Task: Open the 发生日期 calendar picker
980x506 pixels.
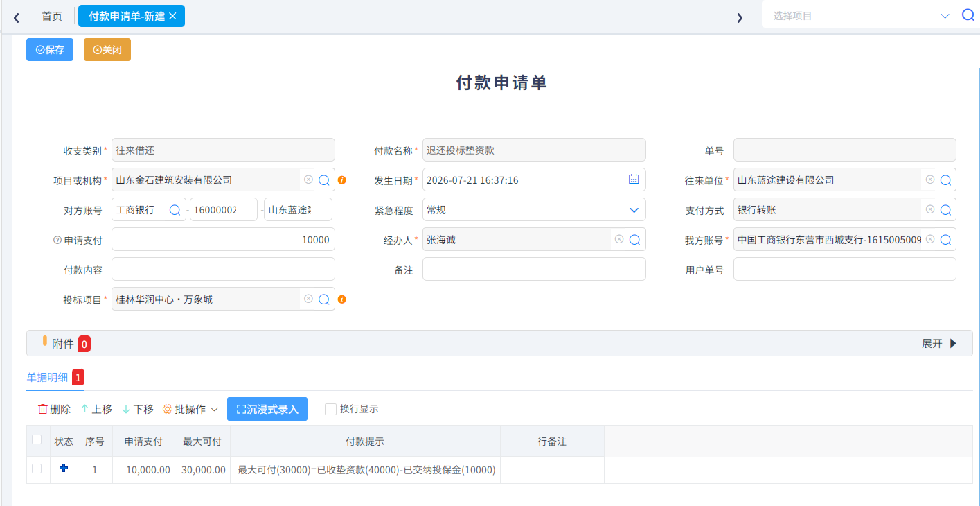Action: click(x=634, y=180)
